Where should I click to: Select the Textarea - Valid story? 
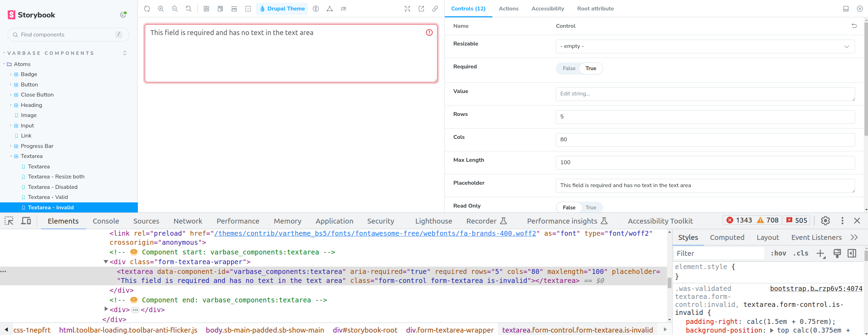(48, 197)
